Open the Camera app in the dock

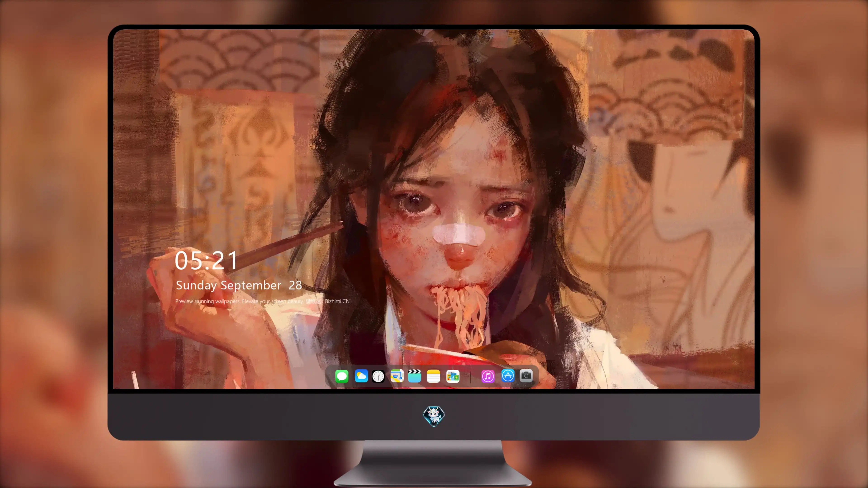point(526,375)
